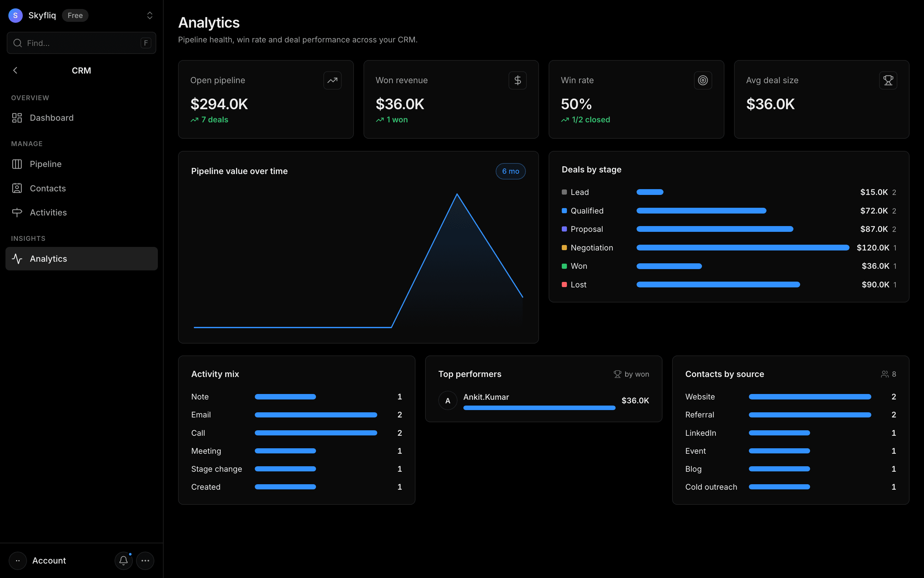Click the contacts count people icon
Image resolution: width=924 pixels, height=578 pixels.
(885, 374)
